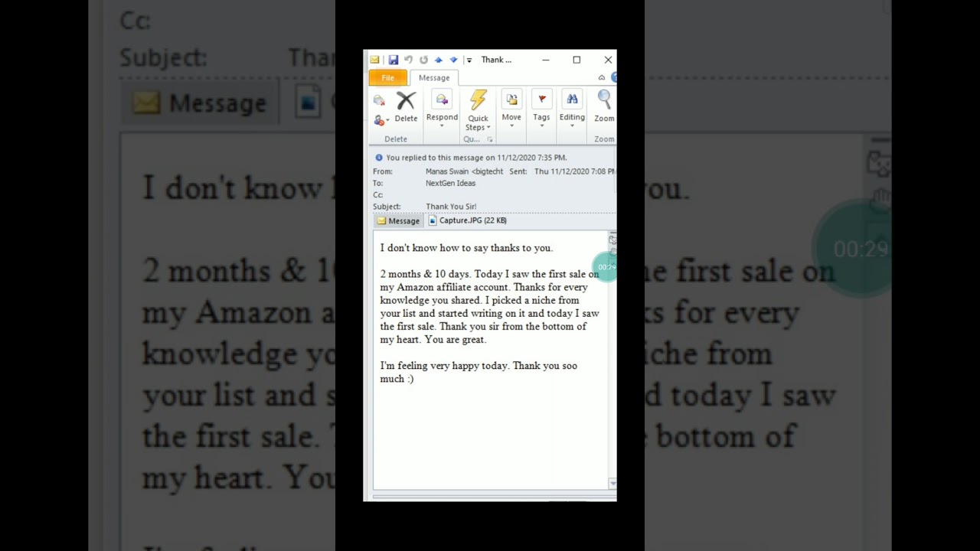This screenshot has width=980, height=551.
Task: Select the Delete icon in the ribbon
Action: [x=406, y=100]
